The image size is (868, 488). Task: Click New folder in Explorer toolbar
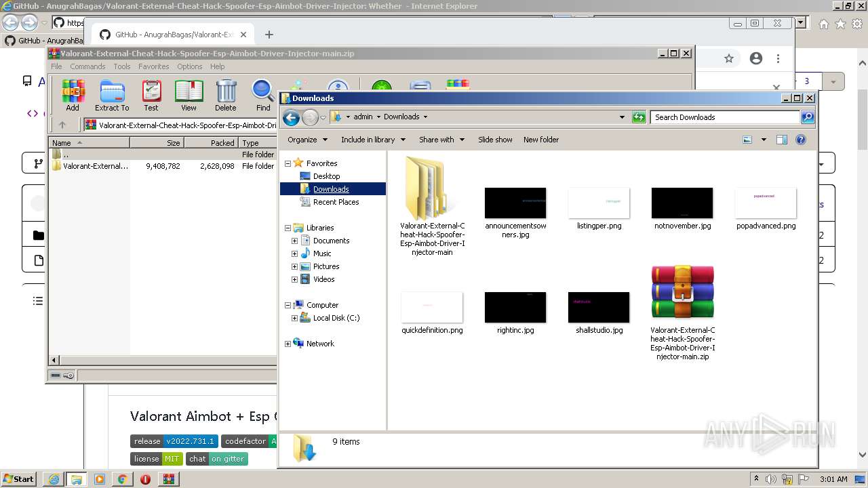click(541, 140)
